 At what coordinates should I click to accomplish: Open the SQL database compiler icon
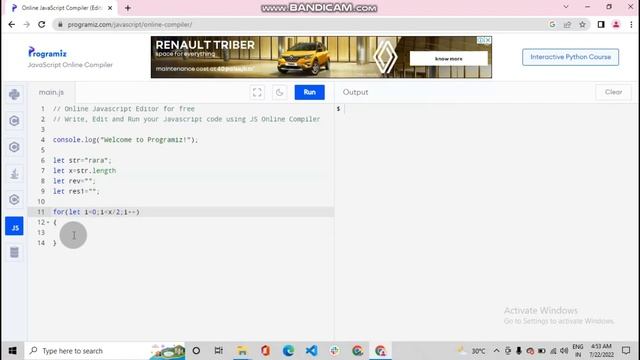[x=14, y=252]
